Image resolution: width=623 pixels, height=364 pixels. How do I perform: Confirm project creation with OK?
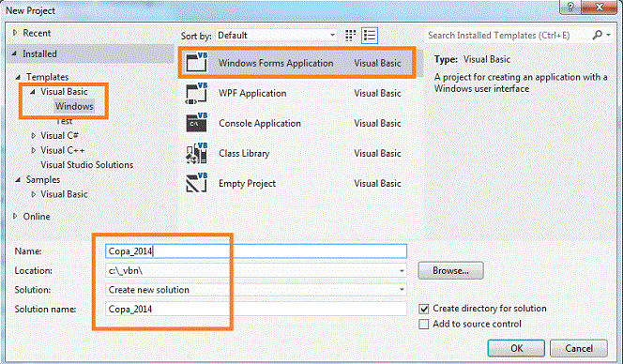tap(516, 348)
